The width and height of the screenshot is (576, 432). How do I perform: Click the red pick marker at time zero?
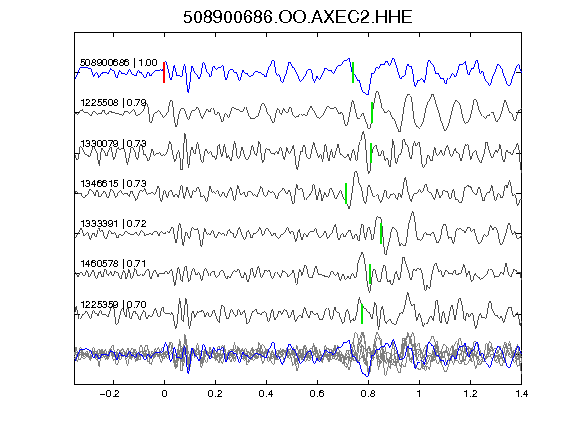point(164,72)
